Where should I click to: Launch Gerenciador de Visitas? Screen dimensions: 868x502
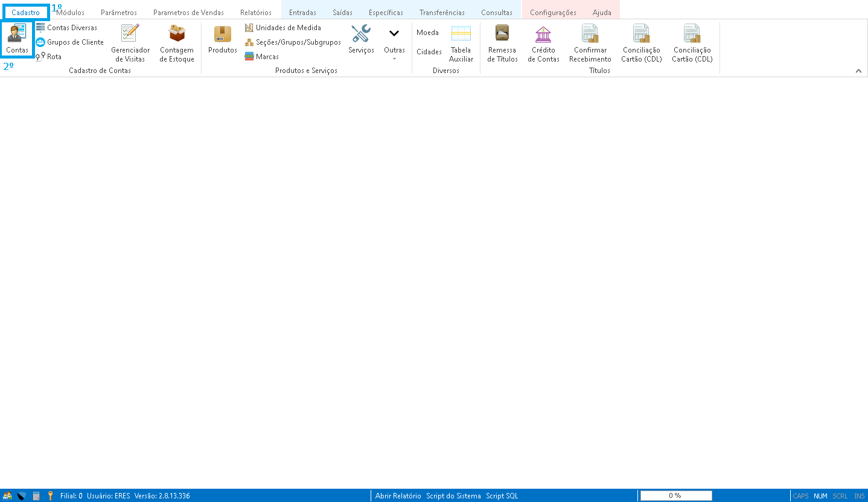coord(130,43)
